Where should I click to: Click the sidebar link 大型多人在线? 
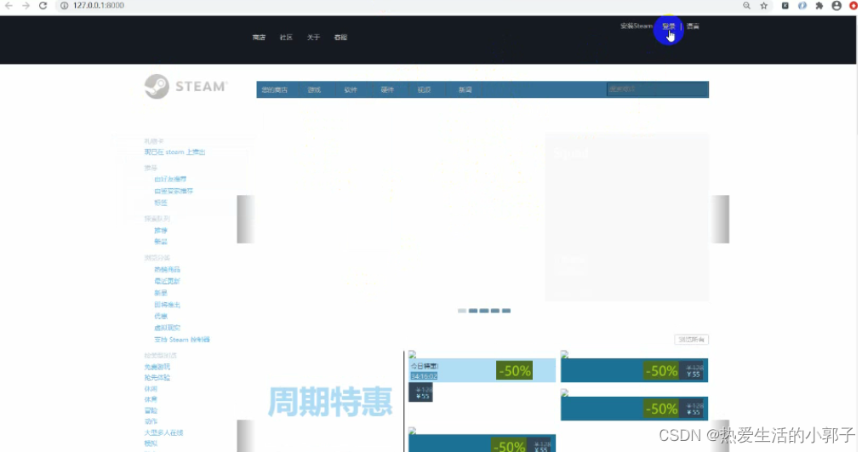click(x=164, y=432)
